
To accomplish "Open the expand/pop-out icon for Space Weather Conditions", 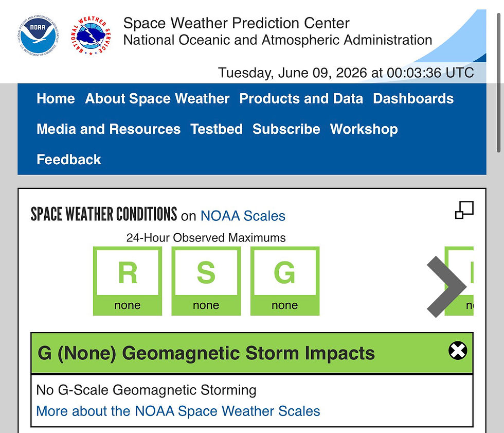I will (x=464, y=210).
